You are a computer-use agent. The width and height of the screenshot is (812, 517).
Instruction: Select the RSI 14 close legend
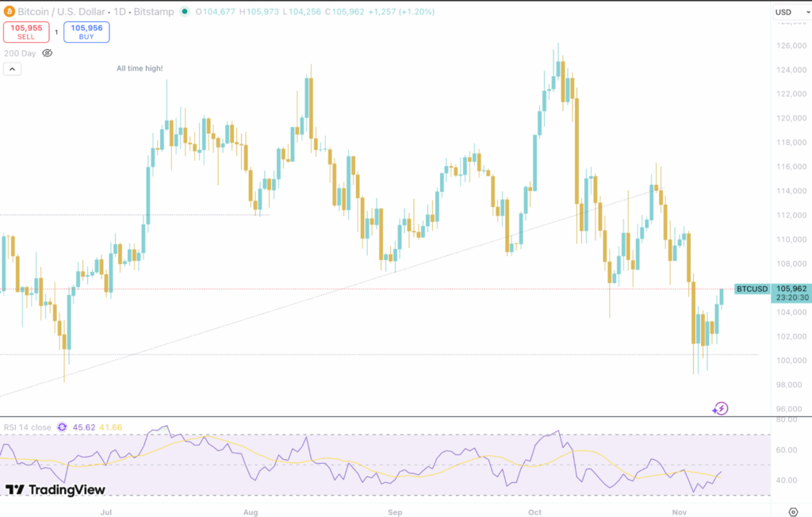28,427
